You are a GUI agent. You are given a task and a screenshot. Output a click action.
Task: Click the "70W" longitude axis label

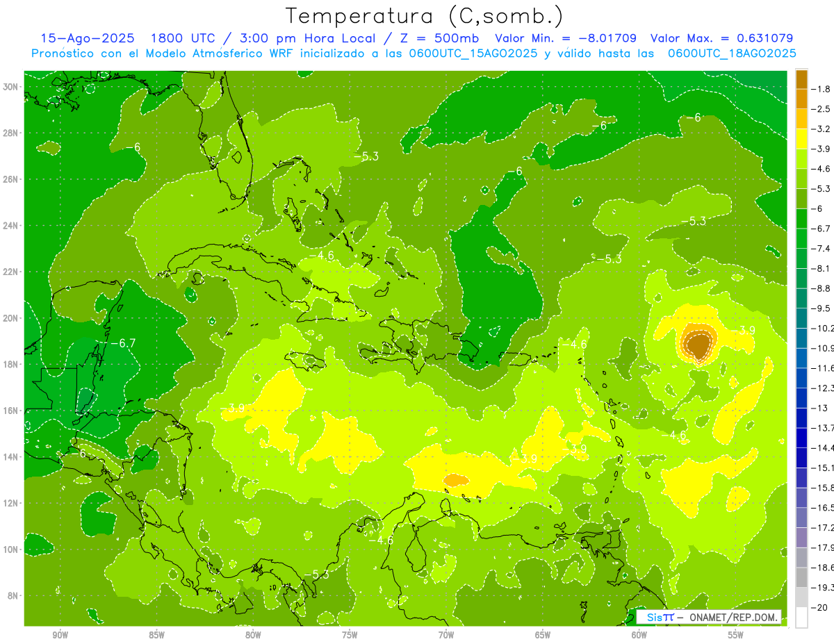pos(446,635)
